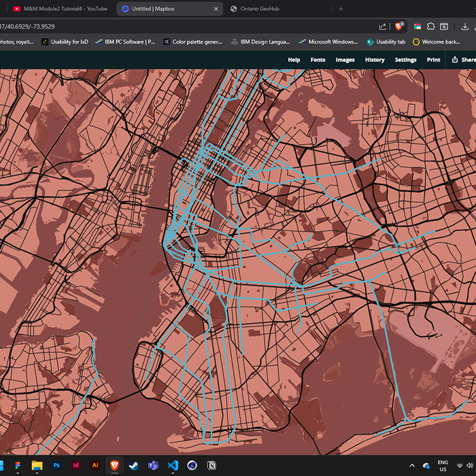Click the Print button in Mapbox
476x476 pixels.
click(433, 60)
